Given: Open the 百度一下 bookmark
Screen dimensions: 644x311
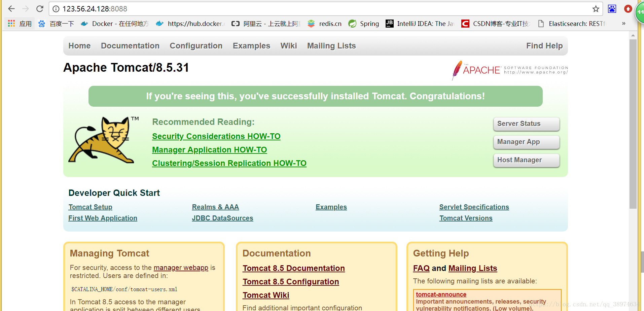Looking at the screenshot, I should click(56, 24).
